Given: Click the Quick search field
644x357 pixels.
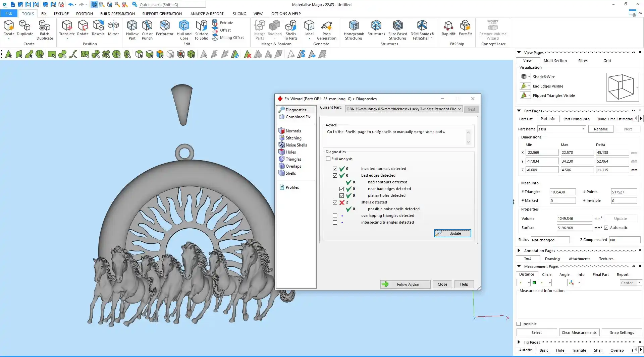Looking at the screenshot, I should coord(172,5).
